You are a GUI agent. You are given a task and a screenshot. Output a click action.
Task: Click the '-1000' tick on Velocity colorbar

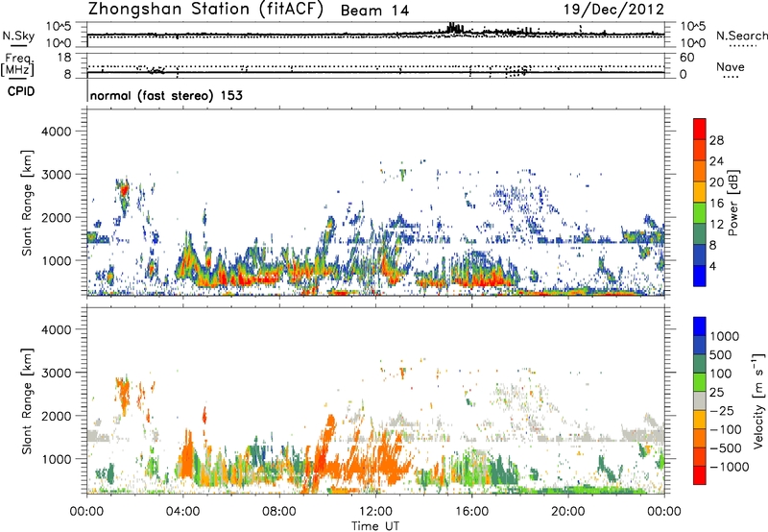click(x=730, y=467)
